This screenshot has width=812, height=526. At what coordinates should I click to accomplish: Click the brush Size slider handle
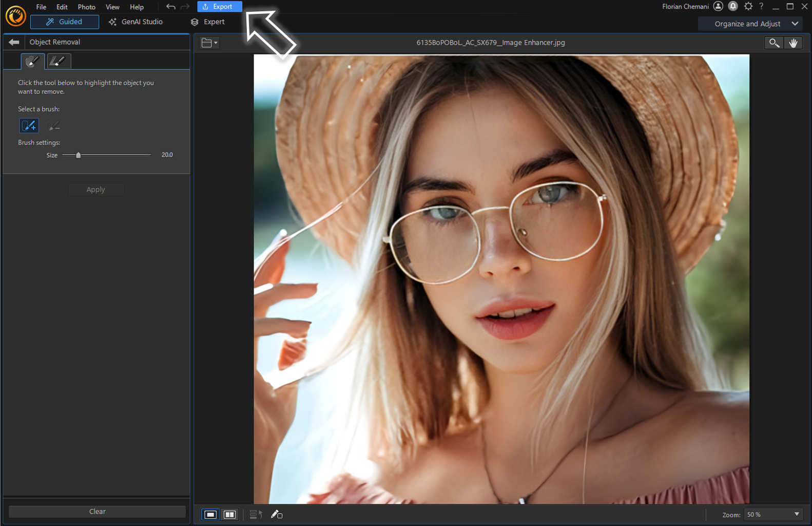click(x=79, y=155)
